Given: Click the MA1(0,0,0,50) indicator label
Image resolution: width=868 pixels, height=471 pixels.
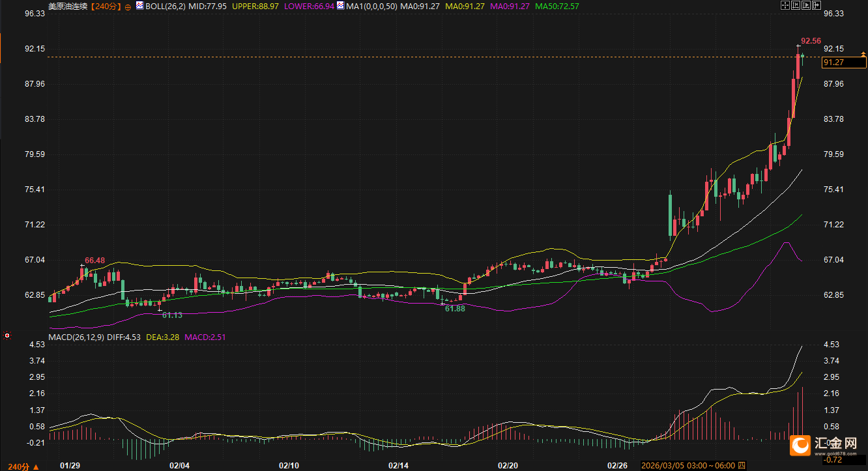Looking at the screenshot, I should [371, 7].
